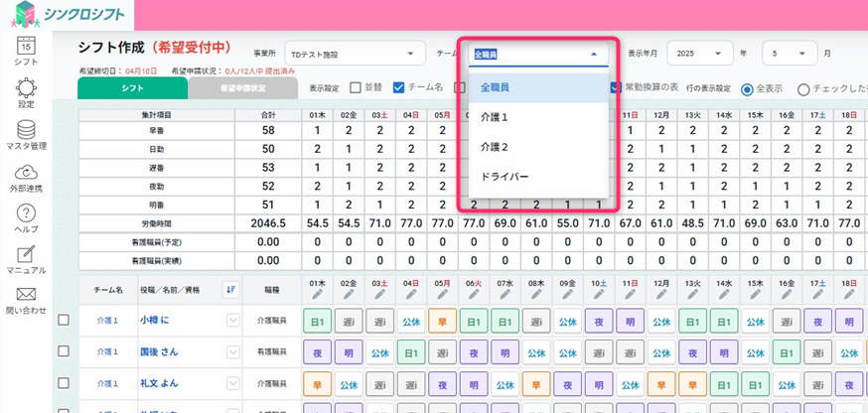Edit day 03土 with pencil icon
This screenshot has height=413, width=868.
click(379, 294)
